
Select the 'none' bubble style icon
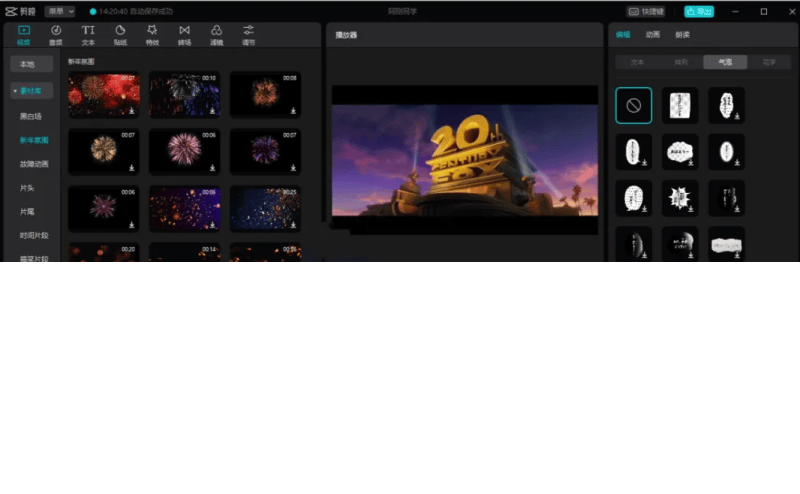click(633, 105)
